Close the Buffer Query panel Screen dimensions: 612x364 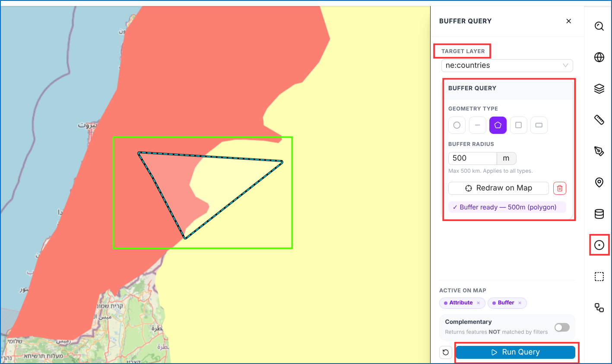tap(569, 21)
